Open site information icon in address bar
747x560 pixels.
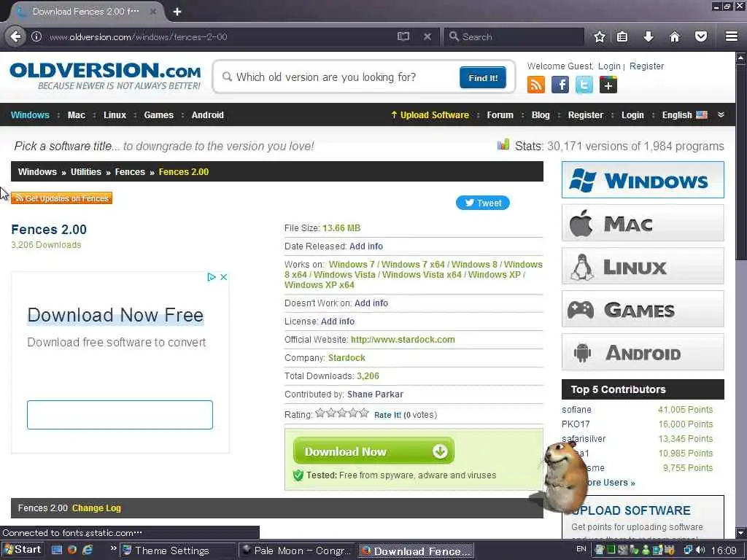point(36,36)
